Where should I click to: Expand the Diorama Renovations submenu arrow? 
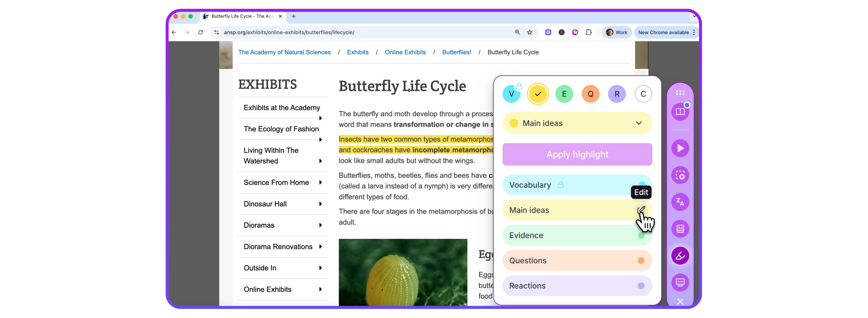pyautogui.click(x=321, y=247)
